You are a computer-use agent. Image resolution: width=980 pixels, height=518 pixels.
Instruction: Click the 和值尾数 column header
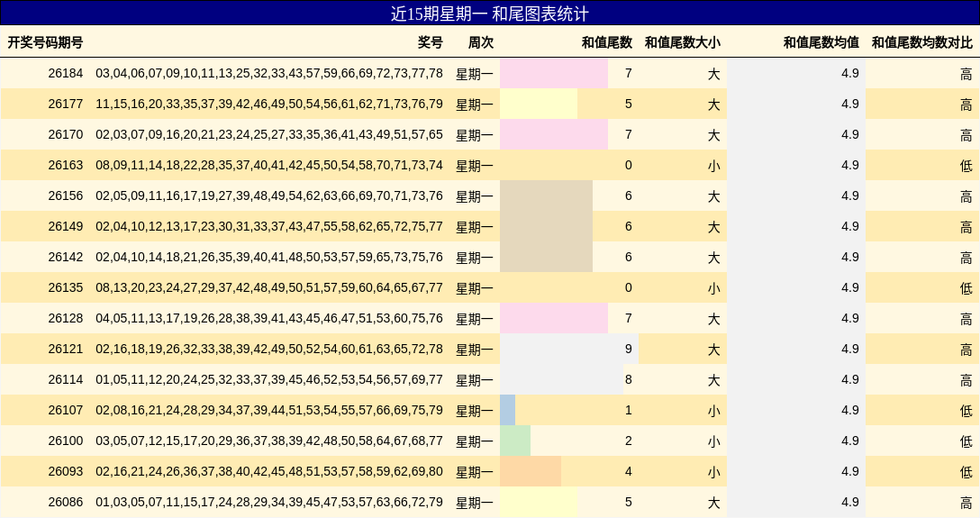tap(607, 42)
